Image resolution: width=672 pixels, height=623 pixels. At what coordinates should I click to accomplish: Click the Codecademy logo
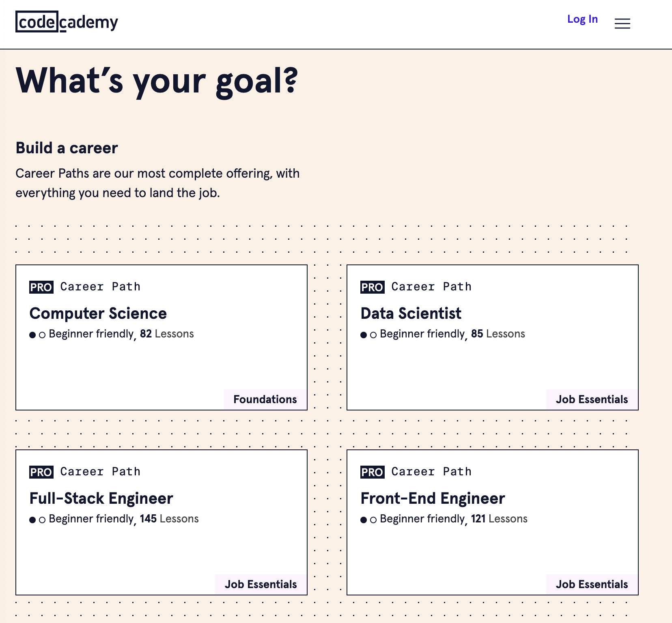[x=67, y=22]
